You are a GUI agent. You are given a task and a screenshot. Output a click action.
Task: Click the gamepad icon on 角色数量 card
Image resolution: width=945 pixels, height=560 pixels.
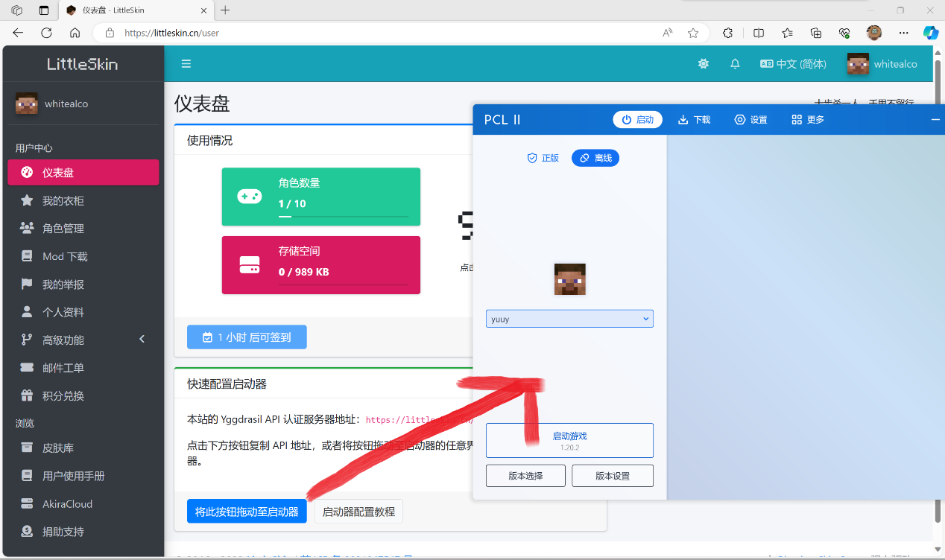tap(249, 196)
